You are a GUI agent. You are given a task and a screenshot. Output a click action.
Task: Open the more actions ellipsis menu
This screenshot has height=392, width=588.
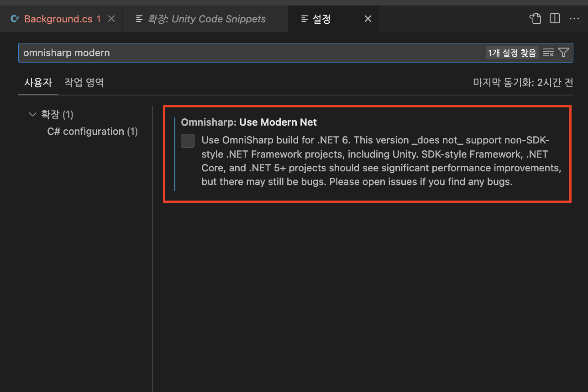[x=574, y=19]
